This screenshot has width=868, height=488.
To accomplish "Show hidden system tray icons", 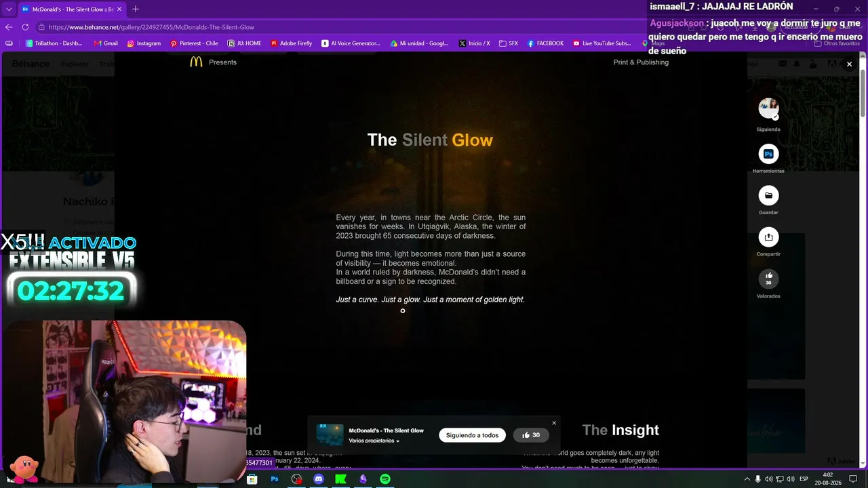I will (x=747, y=479).
